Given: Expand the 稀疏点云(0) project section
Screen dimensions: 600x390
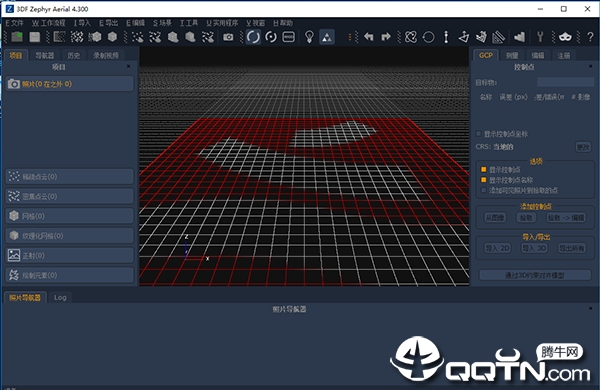Looking at the screenshot, I should (x=70, y=176).
